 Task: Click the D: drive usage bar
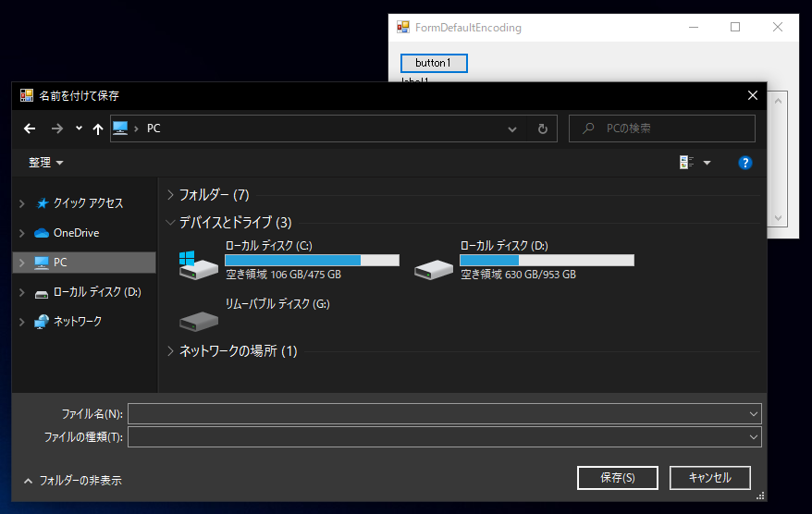point(547,260)
